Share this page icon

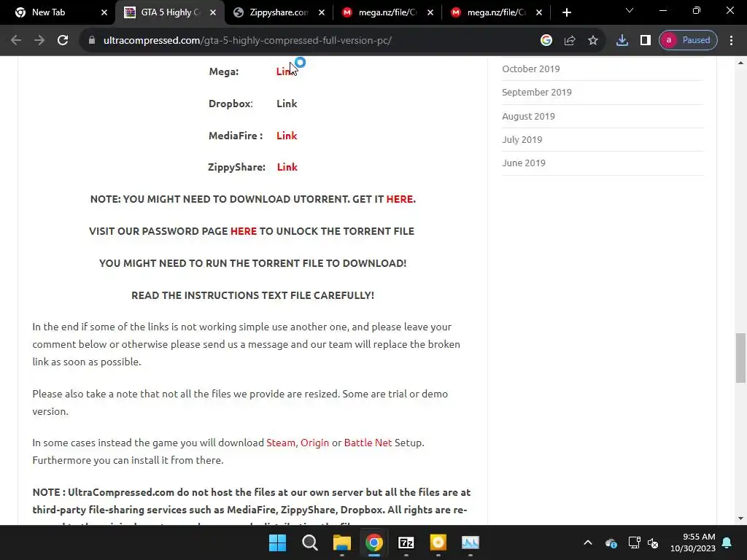pos(570,41)
